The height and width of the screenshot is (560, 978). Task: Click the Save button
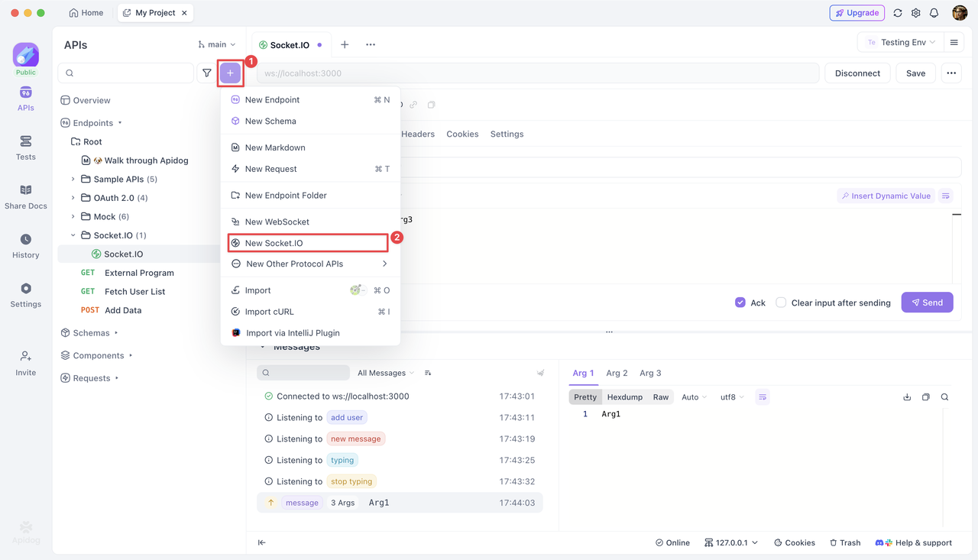pos(915,73)
